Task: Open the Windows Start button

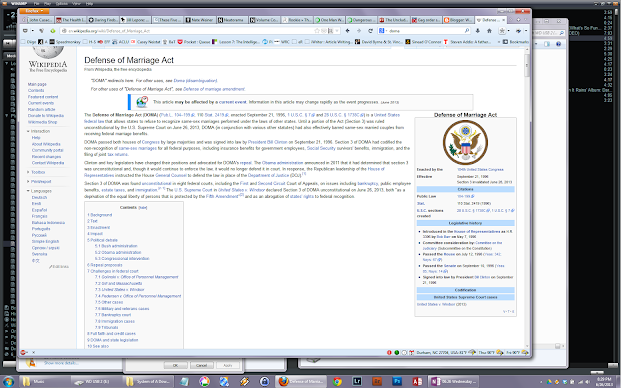Action: tap(8, 381)
